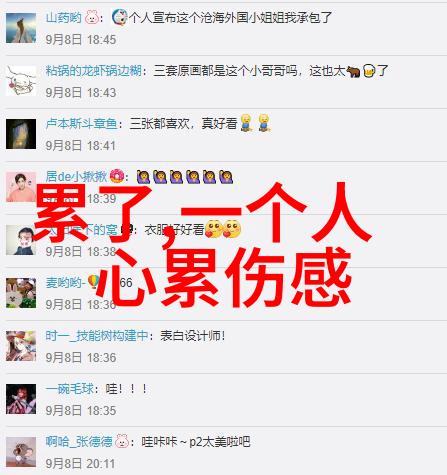
Task: Open 一碗毛球's profile link
Action: (x=70, y=389)
